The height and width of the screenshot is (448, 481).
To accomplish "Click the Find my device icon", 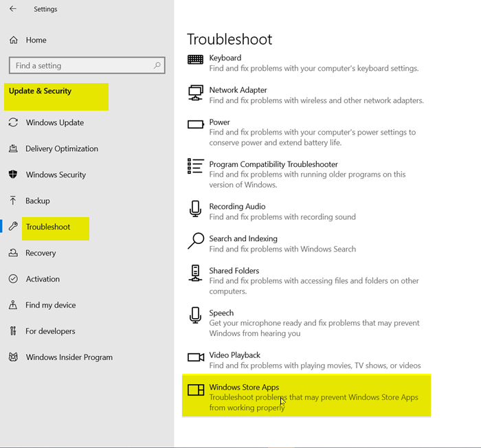I will click(13, 304).
